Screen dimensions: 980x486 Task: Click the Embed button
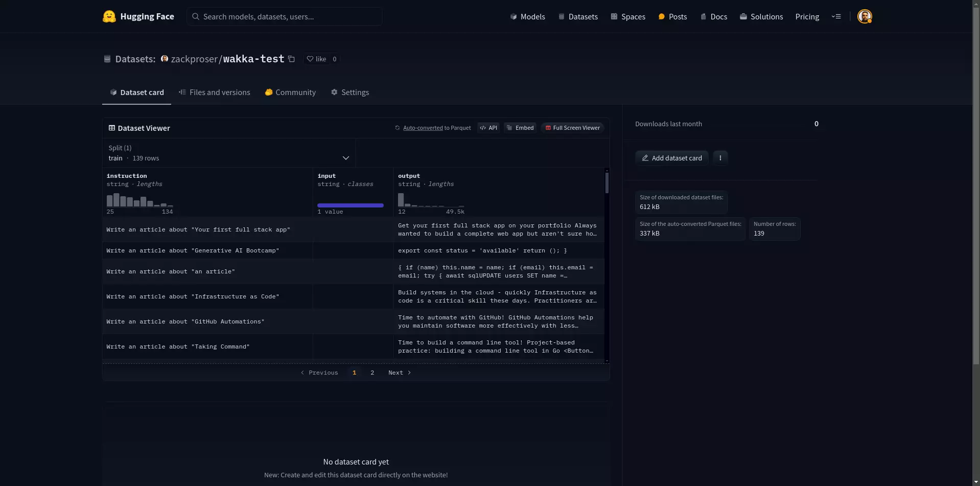coord(520,128)
